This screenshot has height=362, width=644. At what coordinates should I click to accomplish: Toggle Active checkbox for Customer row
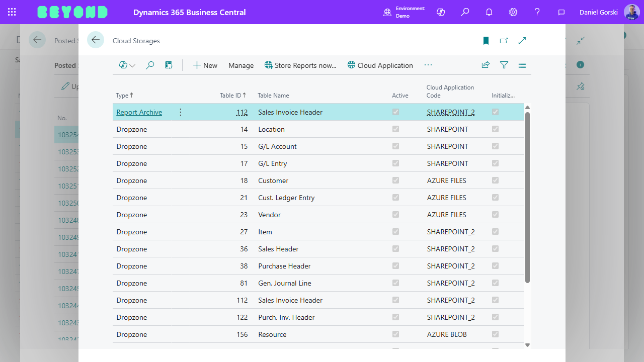pyautogui.click(x=395, y=180)
